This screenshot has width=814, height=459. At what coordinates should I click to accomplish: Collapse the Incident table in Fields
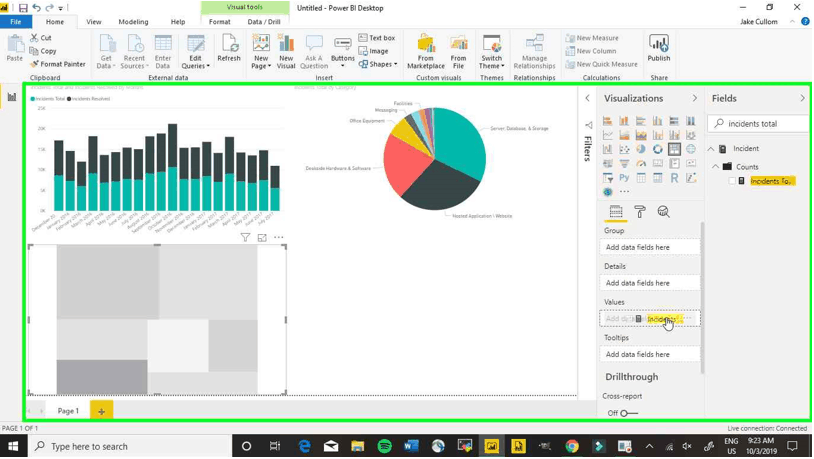(711, 149)
